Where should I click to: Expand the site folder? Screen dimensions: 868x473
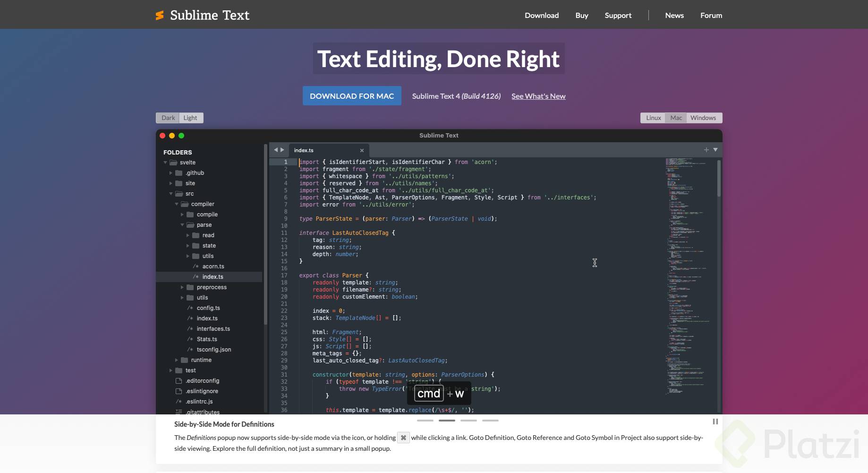click(x=171, y=183)
